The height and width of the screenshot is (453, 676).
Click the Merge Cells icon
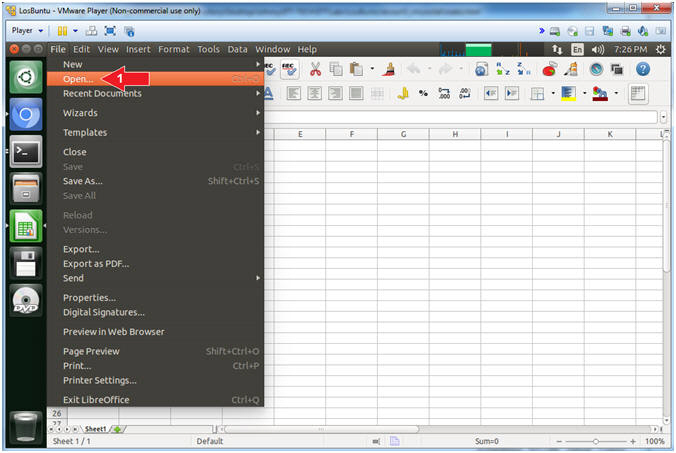pos(377,93)
